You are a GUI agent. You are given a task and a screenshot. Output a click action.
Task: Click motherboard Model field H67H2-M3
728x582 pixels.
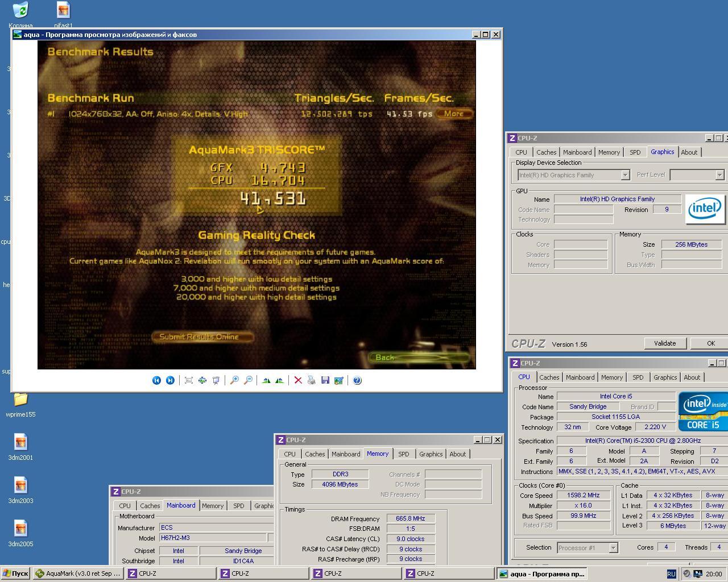(x=213, y=538)
